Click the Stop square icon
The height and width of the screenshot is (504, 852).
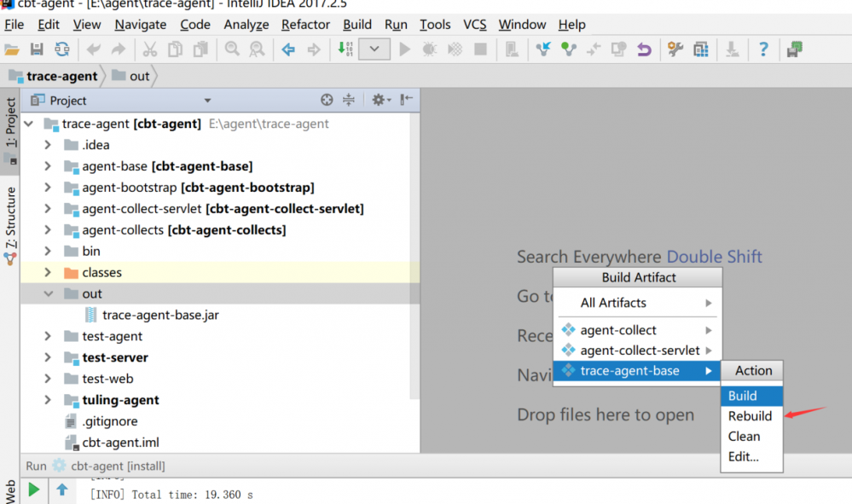click(480, 49)
